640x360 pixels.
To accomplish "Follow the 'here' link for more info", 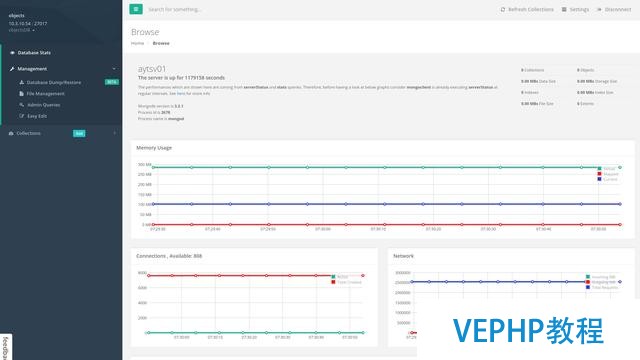I will click(181, 93).
